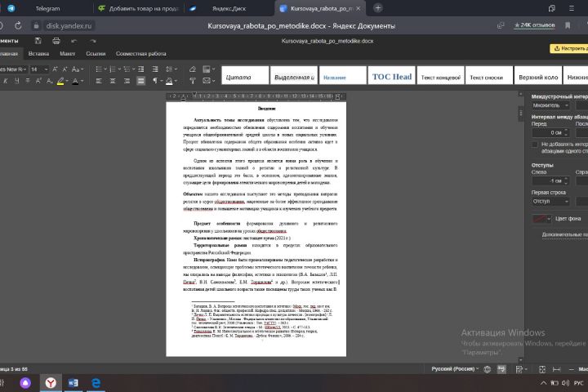Clear formatting with the eraser icon
Viewport: 588px width, 392px height.
[x=193, y=69]
